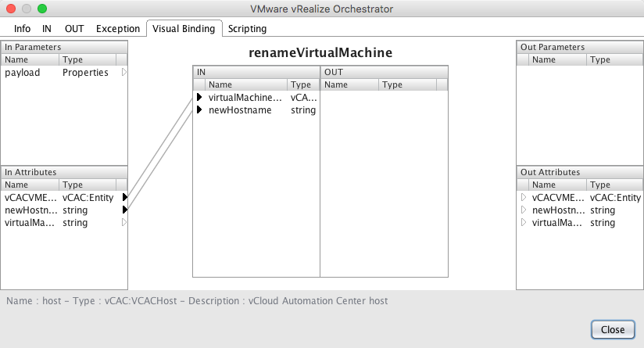Select the newHostname row in IN table
Image resolution: width=644 pixels, height=348 pixels.
(x=240, y=110)
